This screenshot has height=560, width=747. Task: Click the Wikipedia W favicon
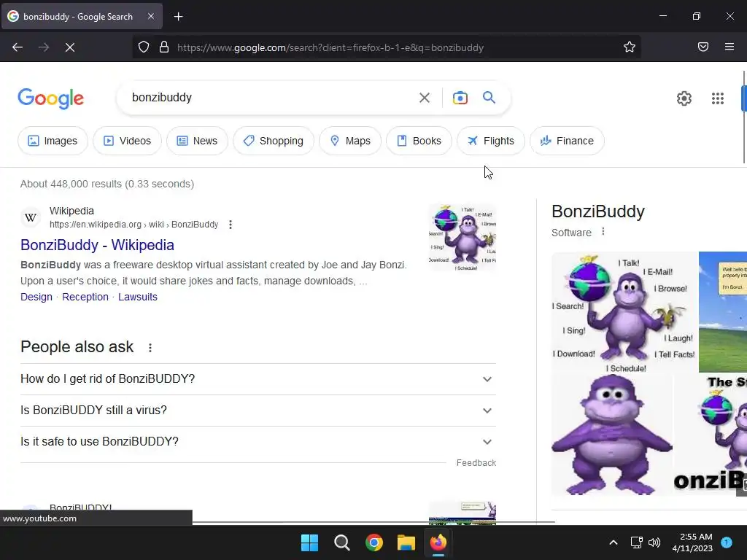[31, 217]
